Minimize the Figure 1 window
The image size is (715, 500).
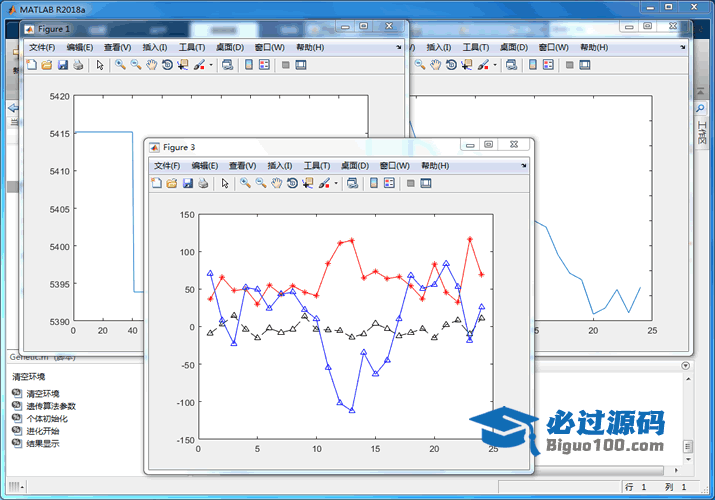point(346,26)
